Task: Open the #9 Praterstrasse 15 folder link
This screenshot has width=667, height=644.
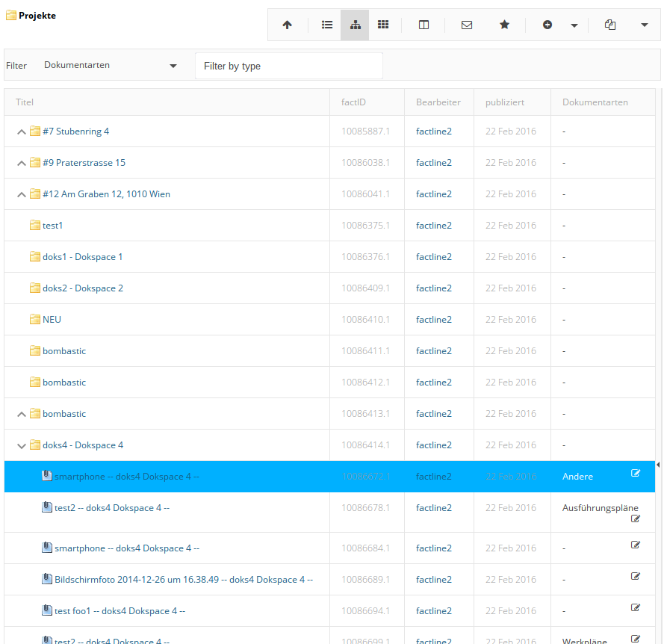Action: (x=84, y=163)
